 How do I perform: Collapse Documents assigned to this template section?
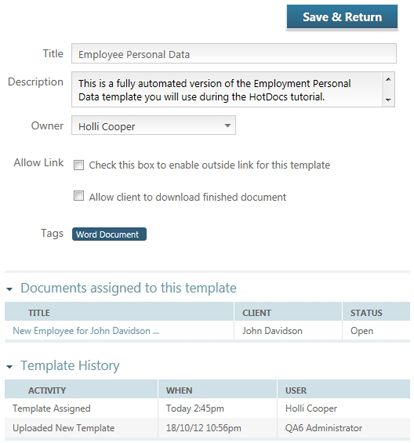click(x=9, y=289)
